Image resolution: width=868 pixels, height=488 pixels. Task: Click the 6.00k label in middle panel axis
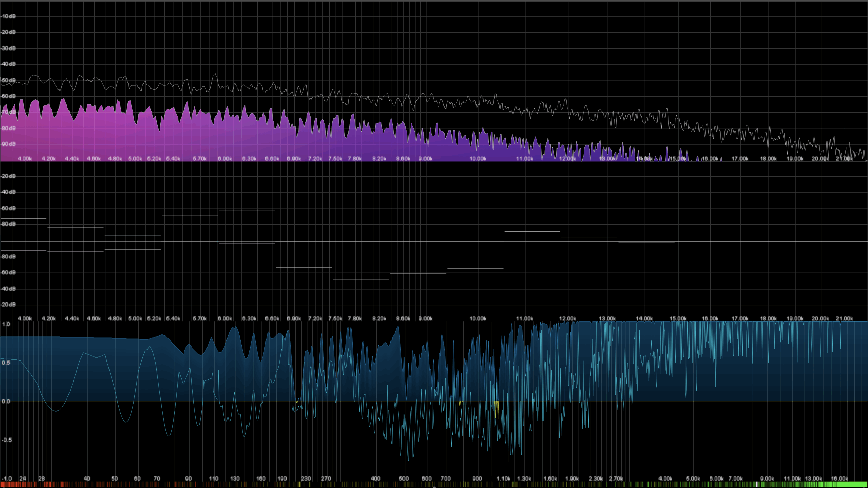pos(225,319)
